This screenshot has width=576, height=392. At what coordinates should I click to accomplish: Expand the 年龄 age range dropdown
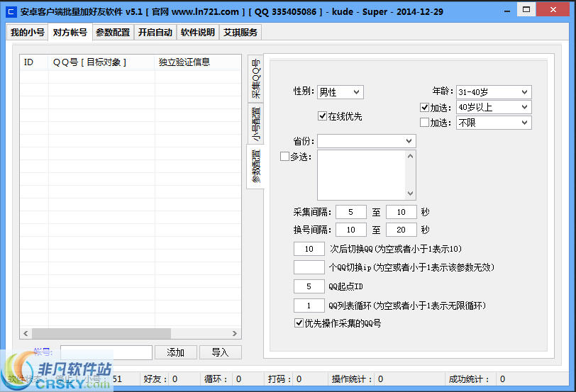(493, 92)
